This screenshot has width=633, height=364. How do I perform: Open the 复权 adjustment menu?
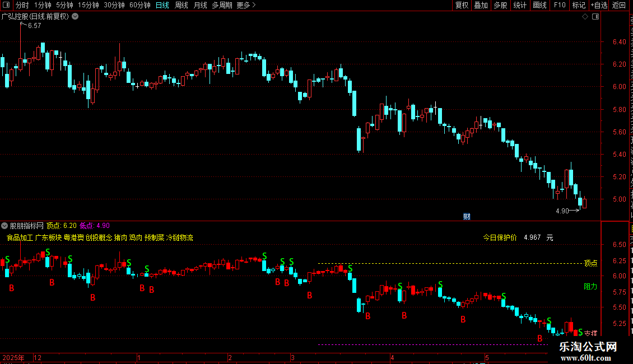(462, 5)
